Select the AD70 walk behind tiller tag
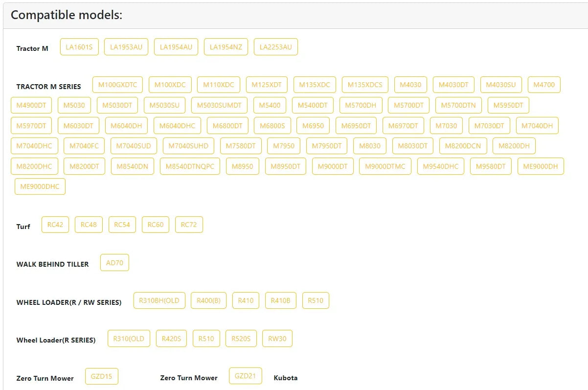588x390 pixels. pyautogui.click(x=114, y=263)
